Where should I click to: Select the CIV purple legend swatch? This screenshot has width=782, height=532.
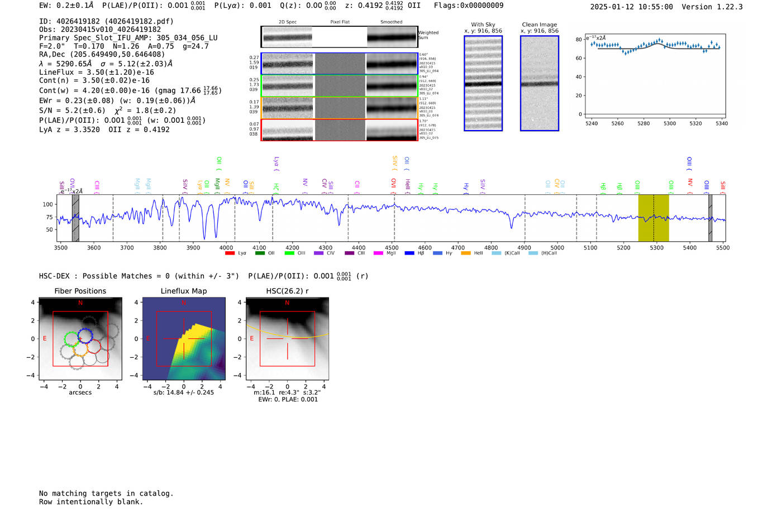[319, 253]
